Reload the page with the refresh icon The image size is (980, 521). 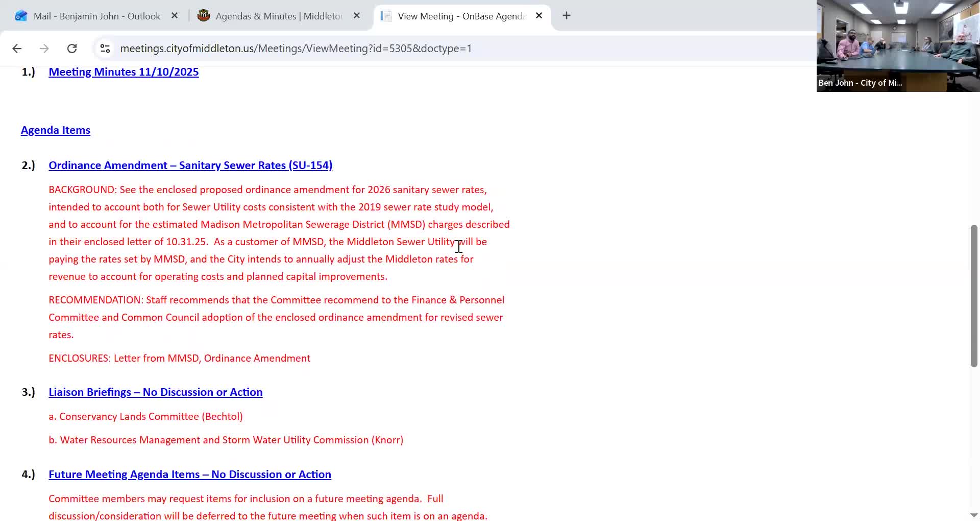click(72, 49)
